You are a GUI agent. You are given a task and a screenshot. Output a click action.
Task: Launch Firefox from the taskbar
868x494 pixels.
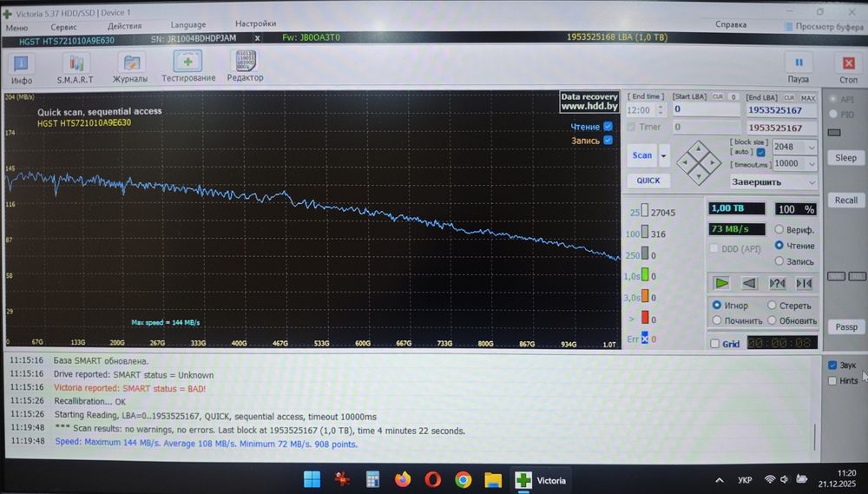point(403,479)
